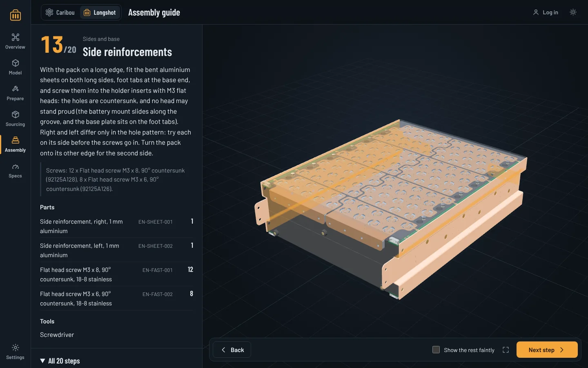Click the Tools section heading

coord(47,321)
